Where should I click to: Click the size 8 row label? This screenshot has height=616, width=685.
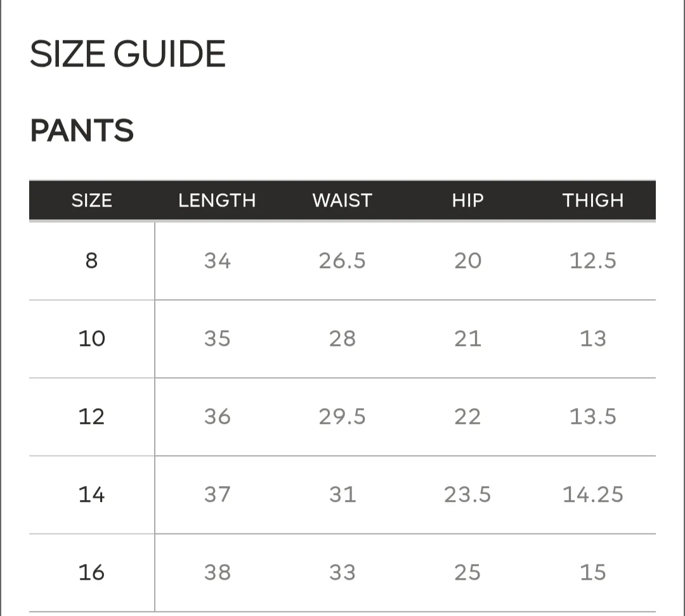91,260
